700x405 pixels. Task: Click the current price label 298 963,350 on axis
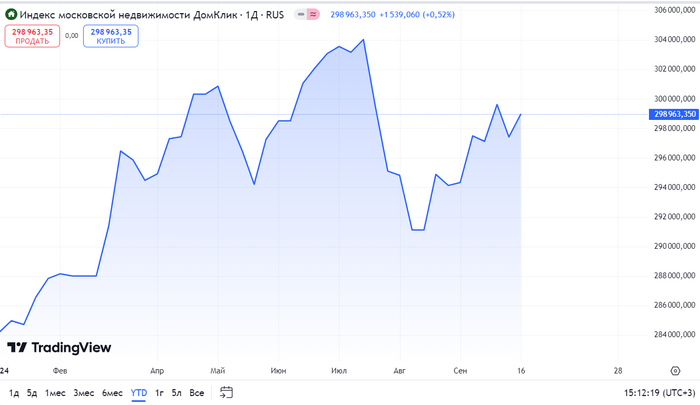(x=674, y=114)
